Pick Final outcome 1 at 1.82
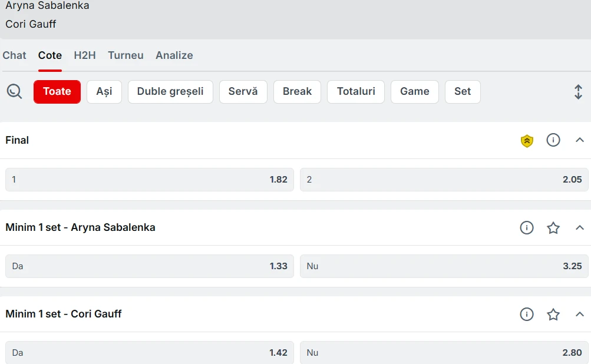This screenshot has height=364, width=591. (149, 180)
